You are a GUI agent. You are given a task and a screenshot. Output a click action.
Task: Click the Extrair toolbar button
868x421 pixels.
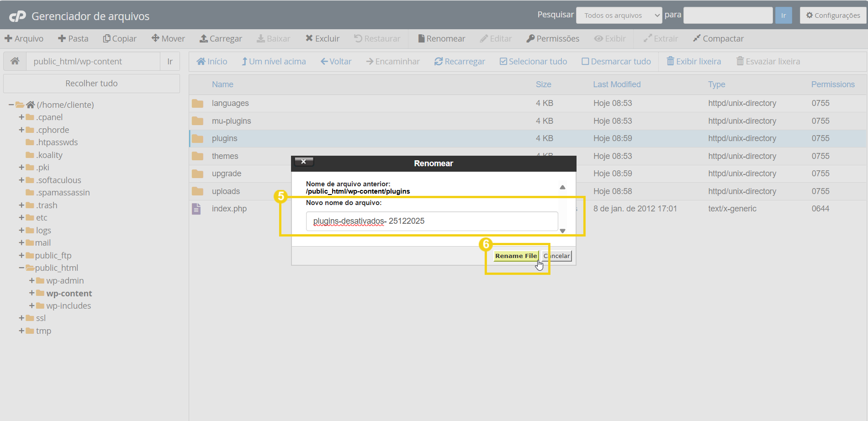[x=661, y=39]
